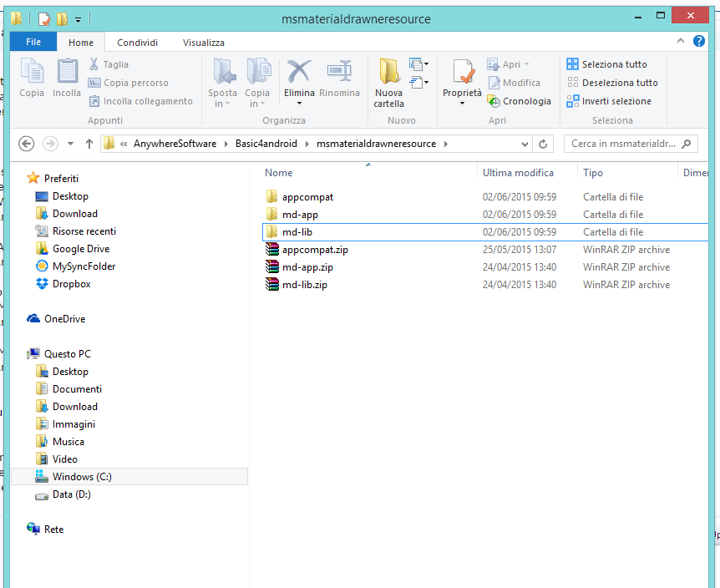The image size is (720, 588).
Task: Click the forward navigation arrow
Action: pyautogui.click(x=50, y=144)
